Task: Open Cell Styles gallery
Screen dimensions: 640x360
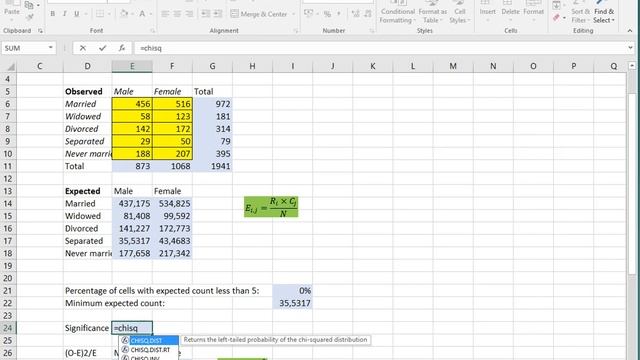Action: click(460, 12)
